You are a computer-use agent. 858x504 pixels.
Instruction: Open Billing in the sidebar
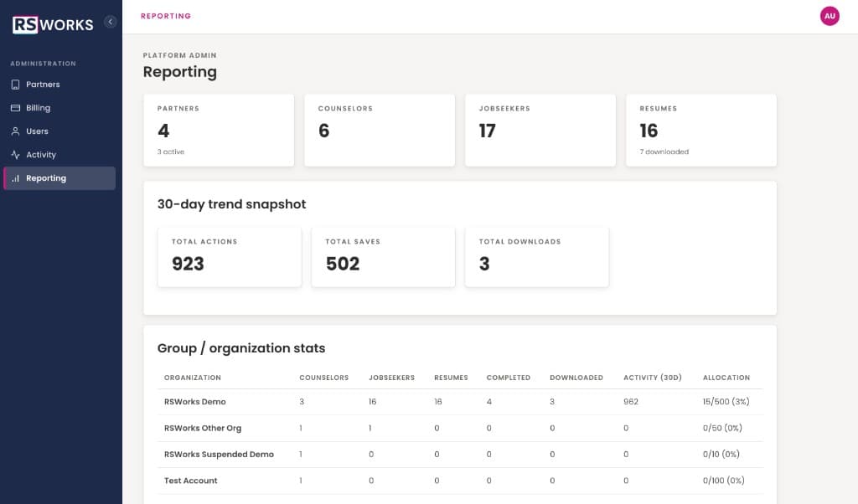click(59, 108)
